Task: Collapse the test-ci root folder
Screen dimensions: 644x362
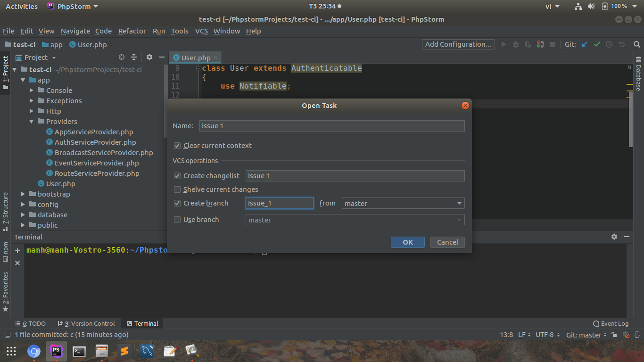Action: [15, 70]
